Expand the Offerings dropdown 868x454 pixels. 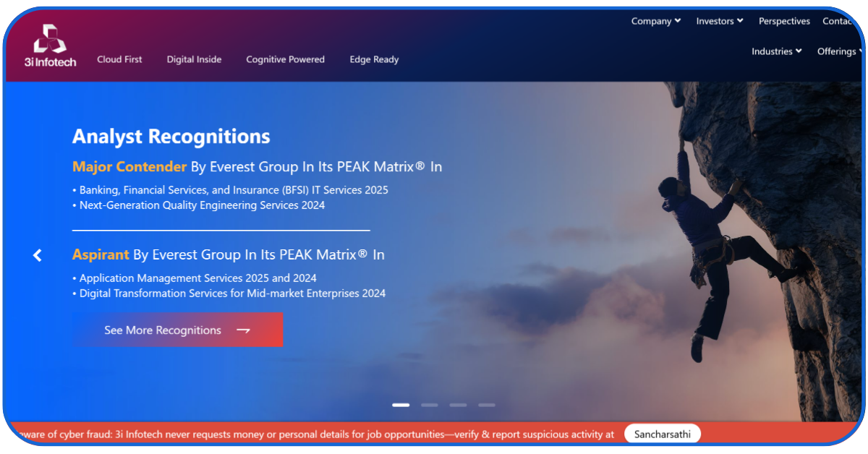point(840,51)
